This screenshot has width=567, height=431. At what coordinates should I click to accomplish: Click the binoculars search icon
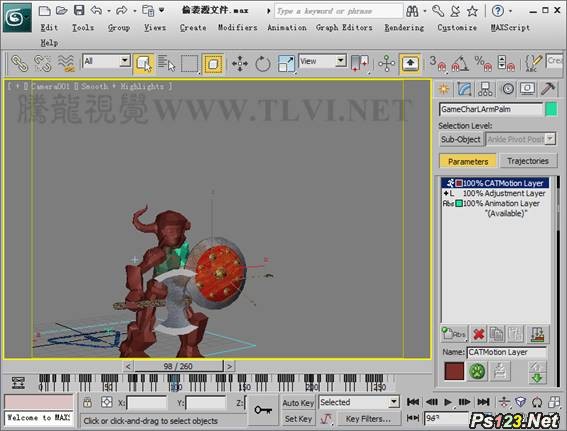[412, 11]
